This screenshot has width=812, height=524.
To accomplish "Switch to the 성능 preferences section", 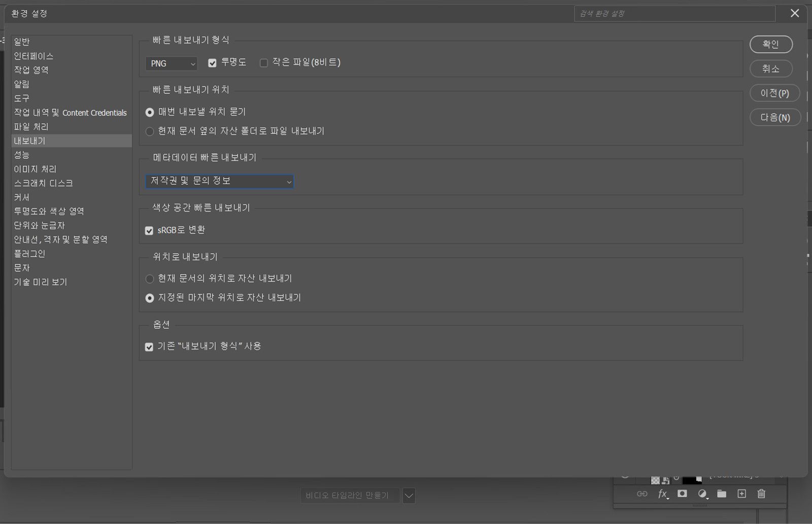I will [22, 155].
